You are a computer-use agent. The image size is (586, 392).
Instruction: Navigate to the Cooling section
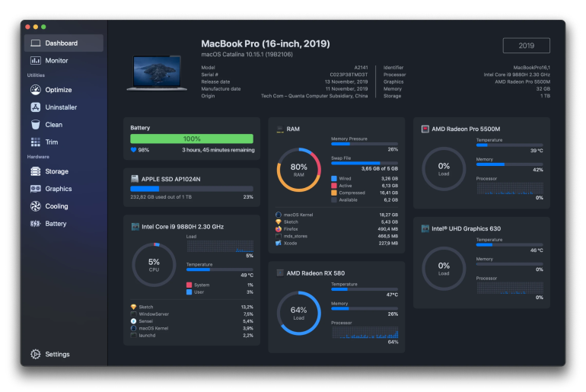(64, 206)
